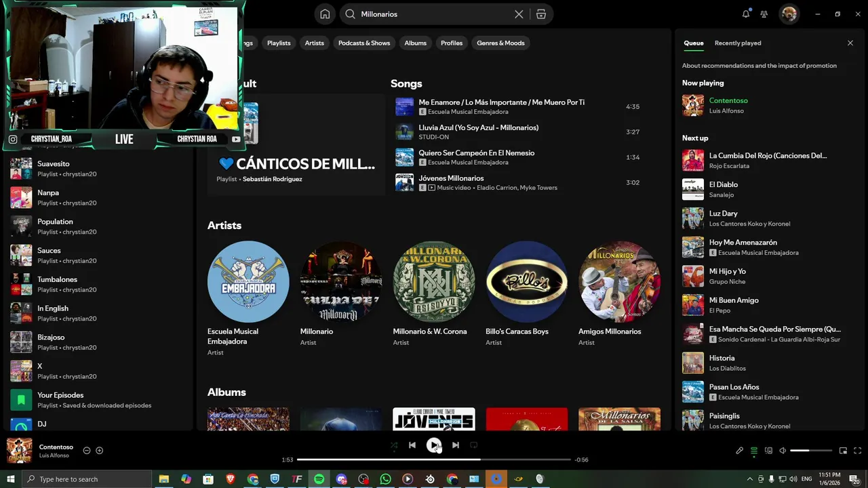Image resolution: width=868 pixels, height=488 pixels.
Task: Skip to next track
Action: (456, 445)
